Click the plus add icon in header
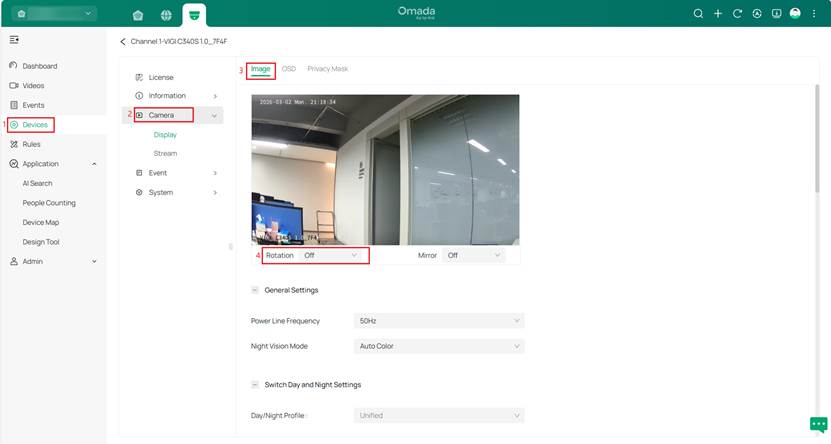 click(718, 14)
